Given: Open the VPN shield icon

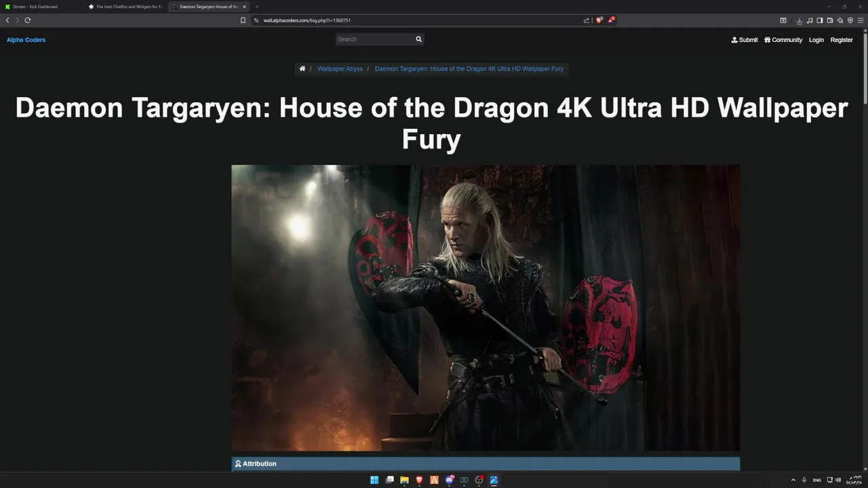Looking at the screenshot, I should [850, 20].
